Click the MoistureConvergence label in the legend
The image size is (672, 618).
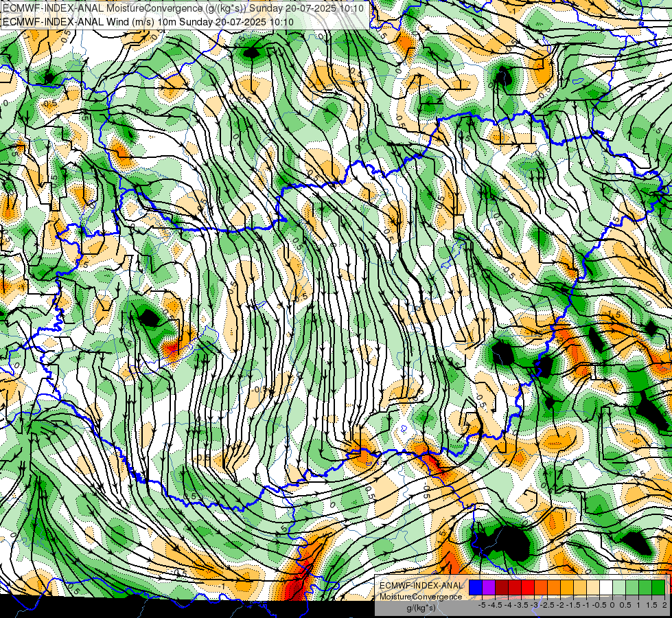(421, 597)
